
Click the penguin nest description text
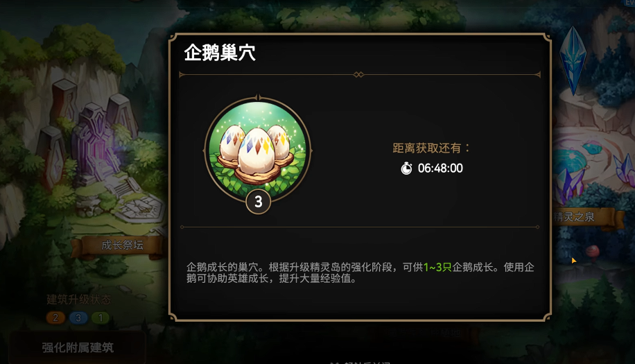coord(360,273)
